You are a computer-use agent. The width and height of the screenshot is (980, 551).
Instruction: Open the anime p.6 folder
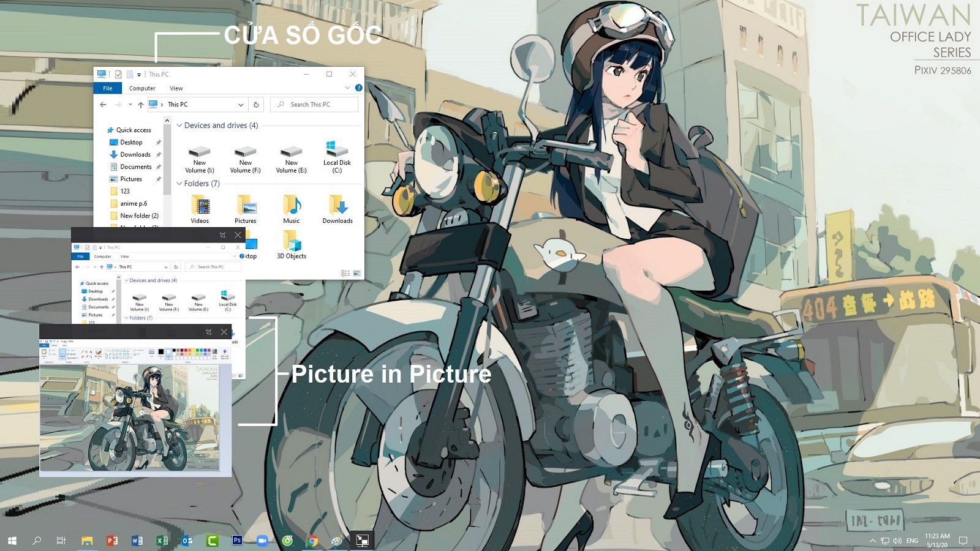pos(129,203)
